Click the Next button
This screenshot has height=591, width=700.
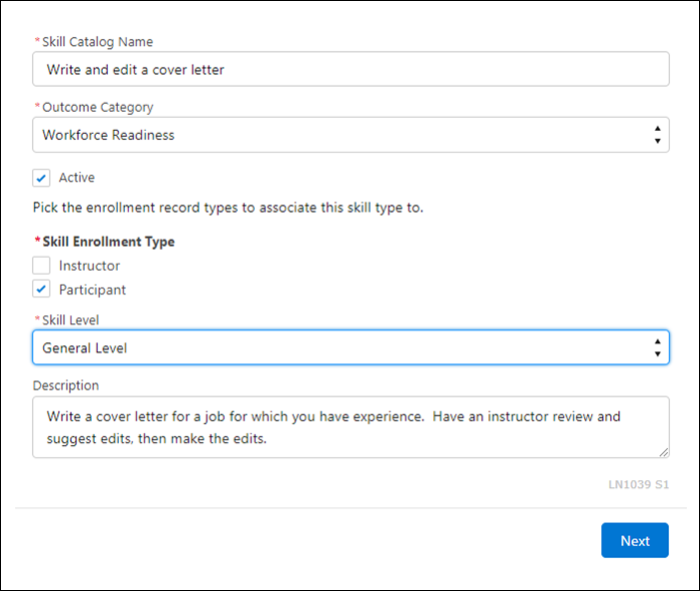click(x=634, y=540)
